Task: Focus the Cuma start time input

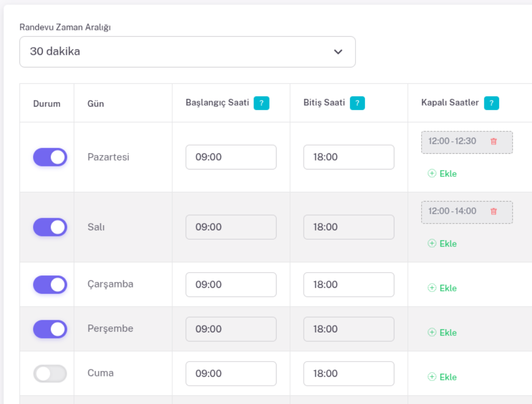Action: click(231, 374)
